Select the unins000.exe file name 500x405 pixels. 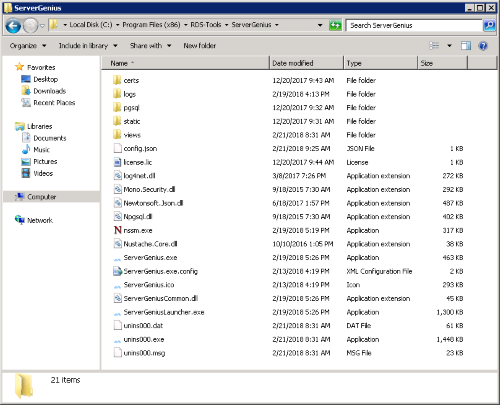pos(144,340)
